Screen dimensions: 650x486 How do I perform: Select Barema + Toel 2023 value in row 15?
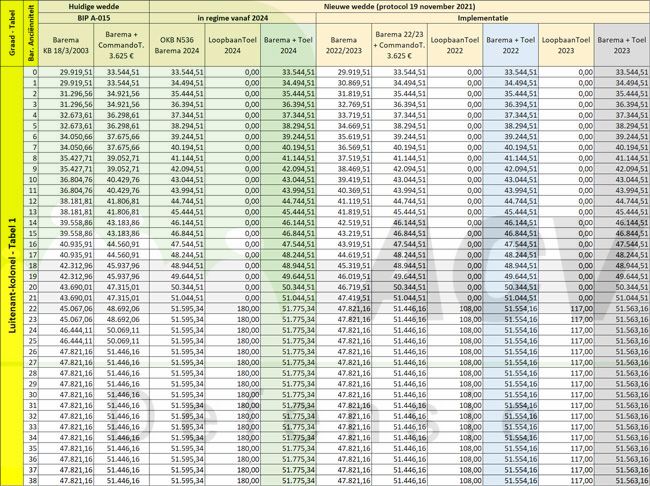tap(622, 233)
